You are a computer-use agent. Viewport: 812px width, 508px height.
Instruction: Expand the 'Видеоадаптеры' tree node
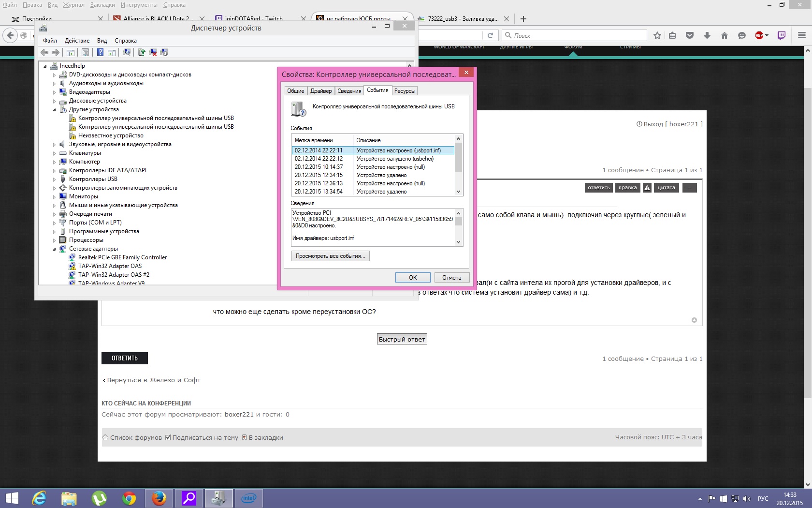pyautogui.click(x=55, y=92)
